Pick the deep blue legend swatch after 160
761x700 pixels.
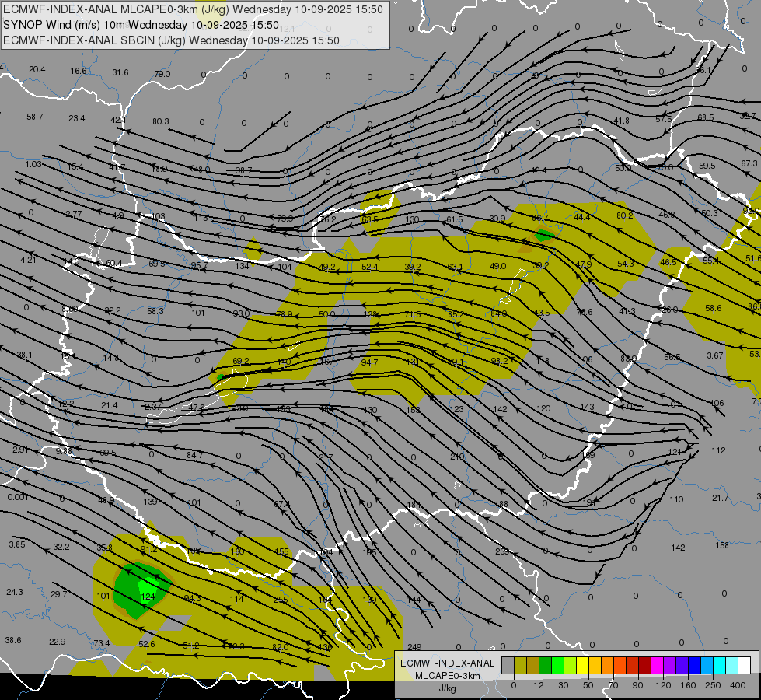[694, 665]
